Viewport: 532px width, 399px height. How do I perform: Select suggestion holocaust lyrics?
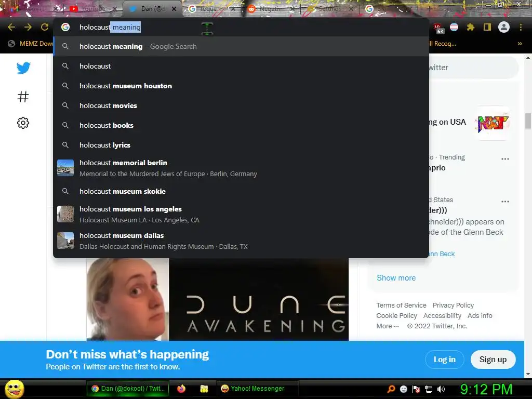coord(241,145)
